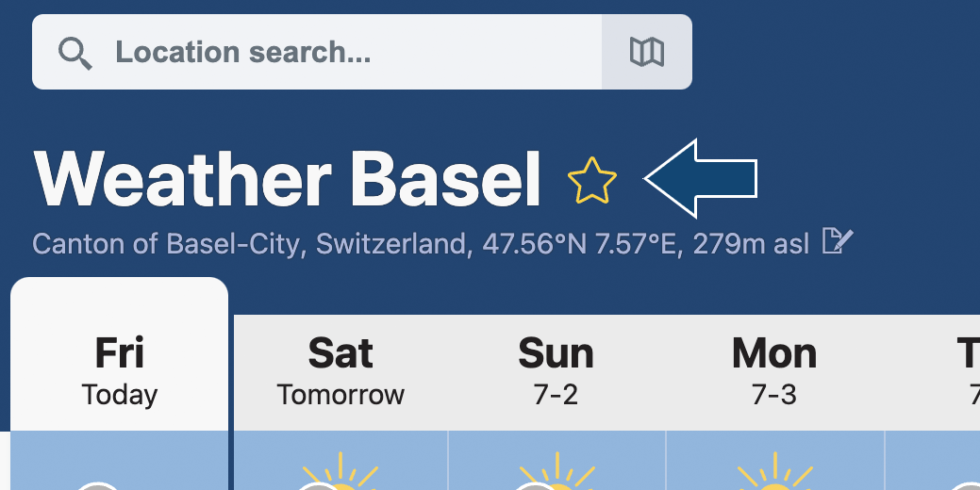
Task: Click the cloud icon under Fri Today
Action: pyautogui.click(x=96, y=486)
